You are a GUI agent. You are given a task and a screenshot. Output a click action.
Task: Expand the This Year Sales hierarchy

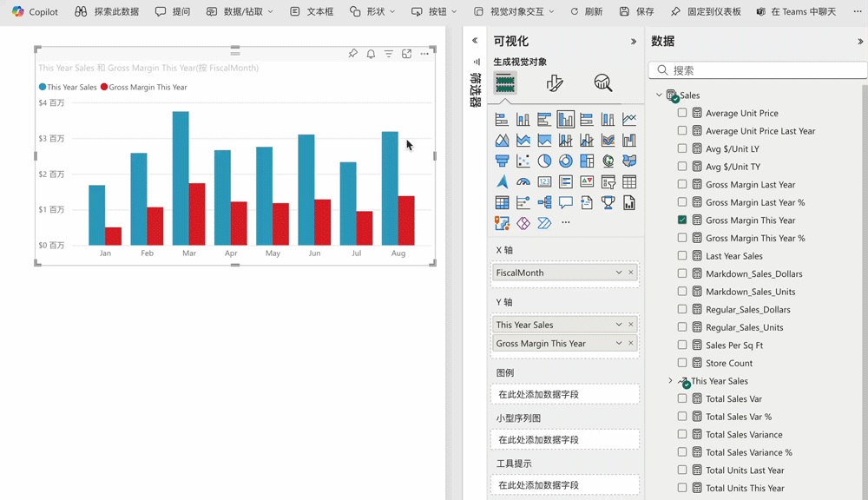(x=670, y=381)
